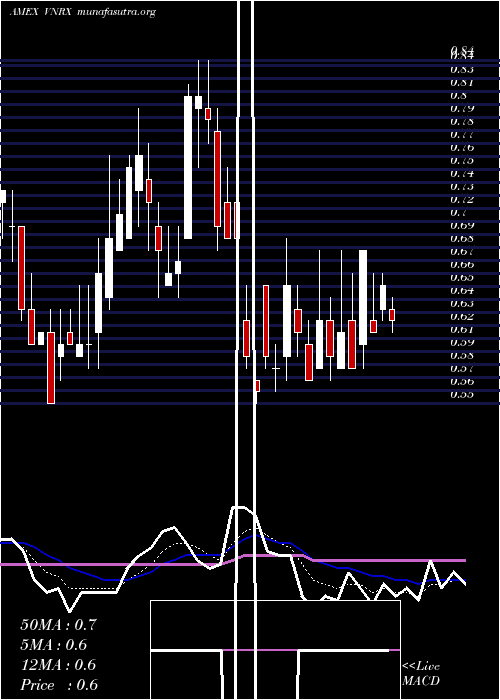The image size is (500, 700).
Task: Click the Price : 0.6 readout
Action: pos(59,685)
